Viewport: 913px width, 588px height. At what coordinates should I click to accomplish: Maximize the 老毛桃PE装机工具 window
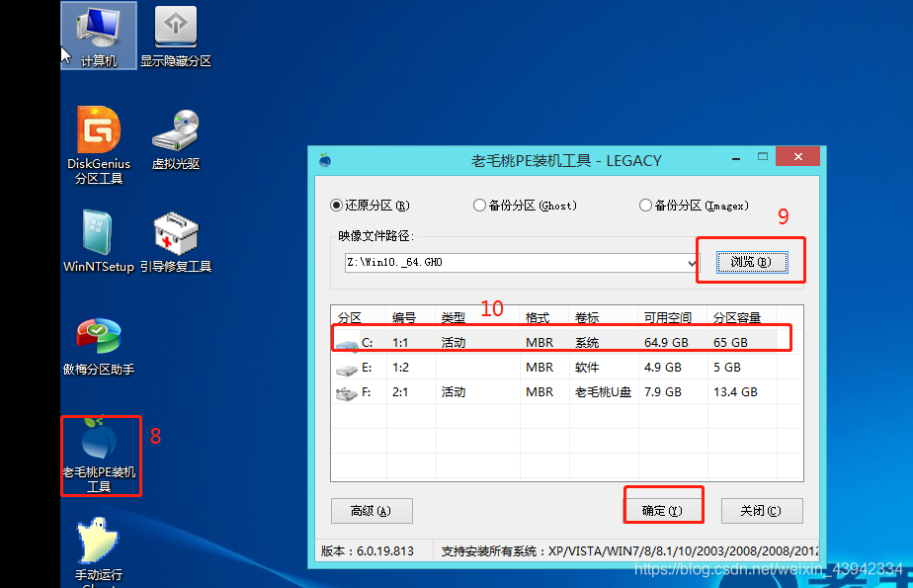(x=763, y=156)
